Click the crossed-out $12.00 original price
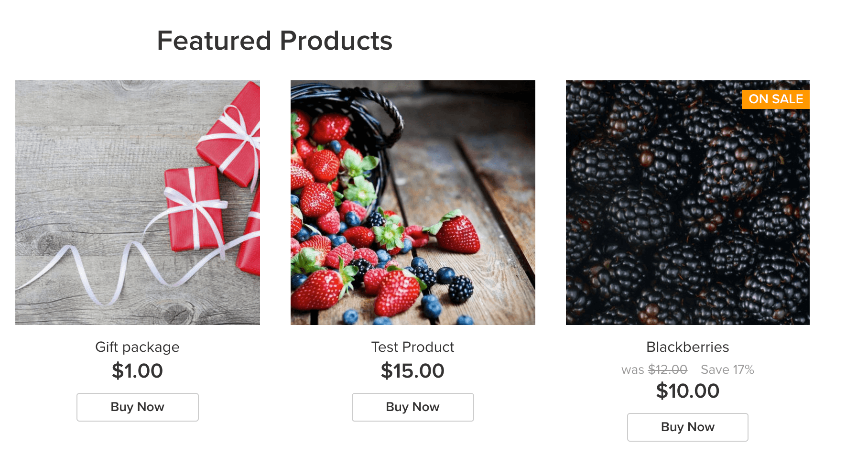The image size is (868, 456). click(x=668, y=369)
